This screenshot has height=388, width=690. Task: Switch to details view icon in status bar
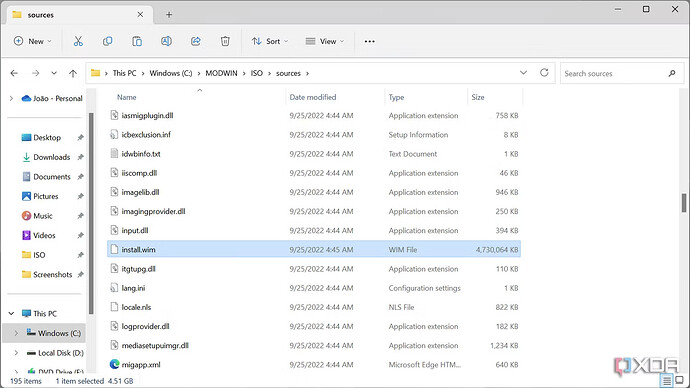coord(667,381)
